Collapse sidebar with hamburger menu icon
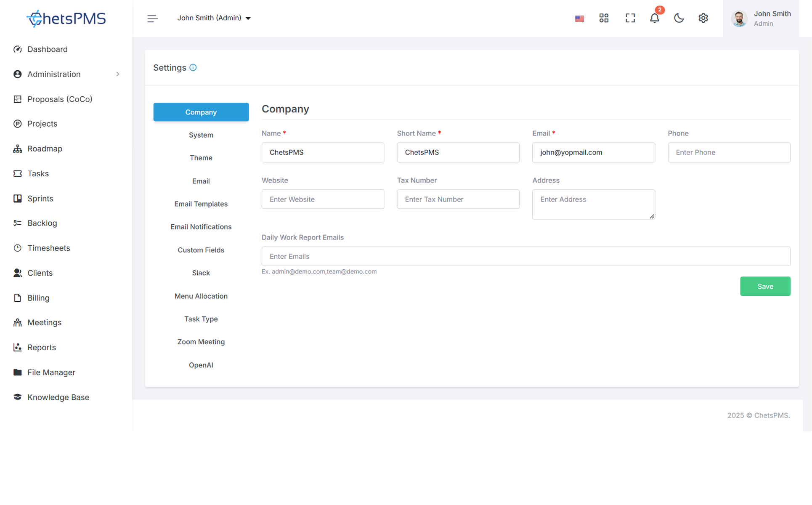Screen dimensions: 812x505 click(152, 18)
